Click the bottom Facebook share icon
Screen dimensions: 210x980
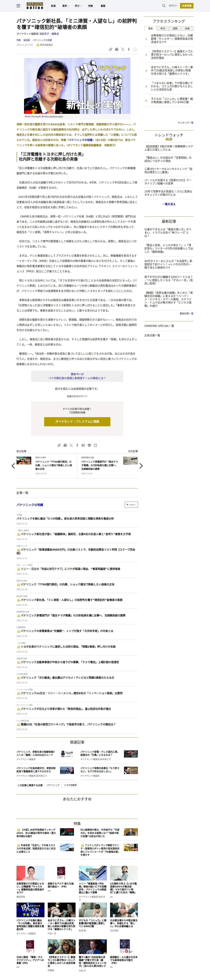(77, 445)
